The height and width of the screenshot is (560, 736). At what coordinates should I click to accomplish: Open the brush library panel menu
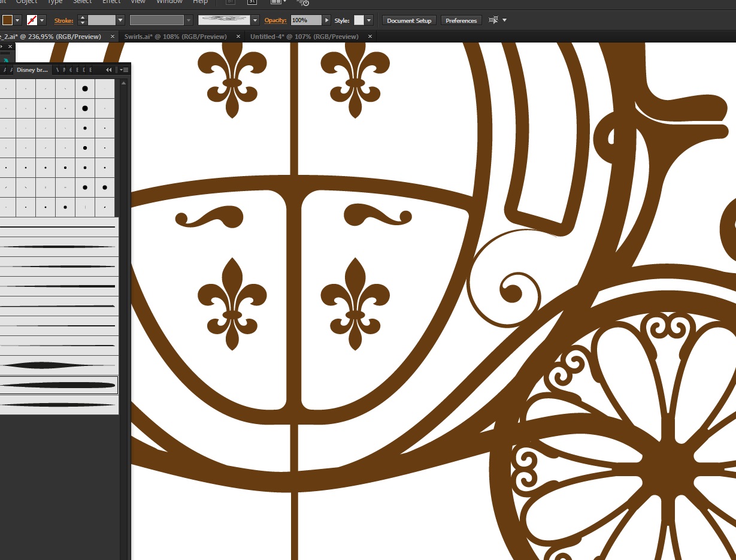coord(124,70)
